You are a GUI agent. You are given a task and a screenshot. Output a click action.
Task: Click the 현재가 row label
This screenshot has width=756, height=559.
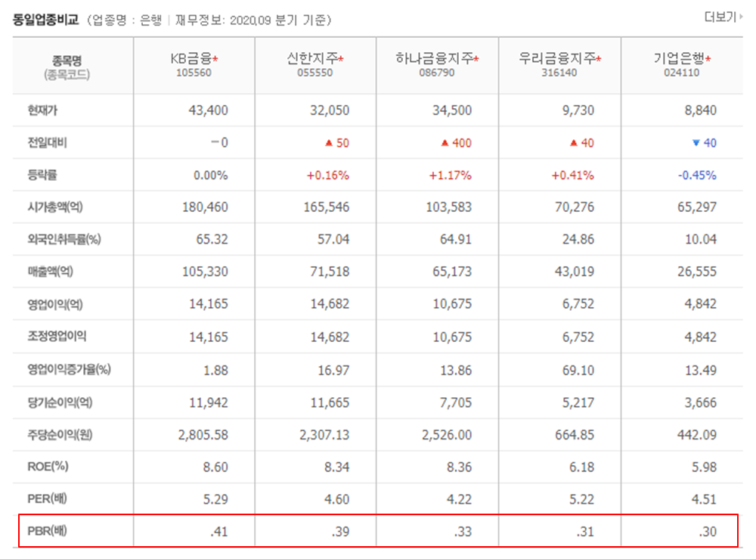pyautogui.click(x=42, y=110)
